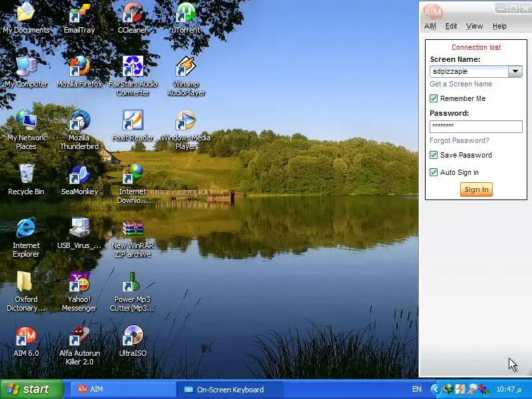Open Foxit Reader desktop shortcut
The width and height of the screenshot is (532, 399).
[132, 126]
